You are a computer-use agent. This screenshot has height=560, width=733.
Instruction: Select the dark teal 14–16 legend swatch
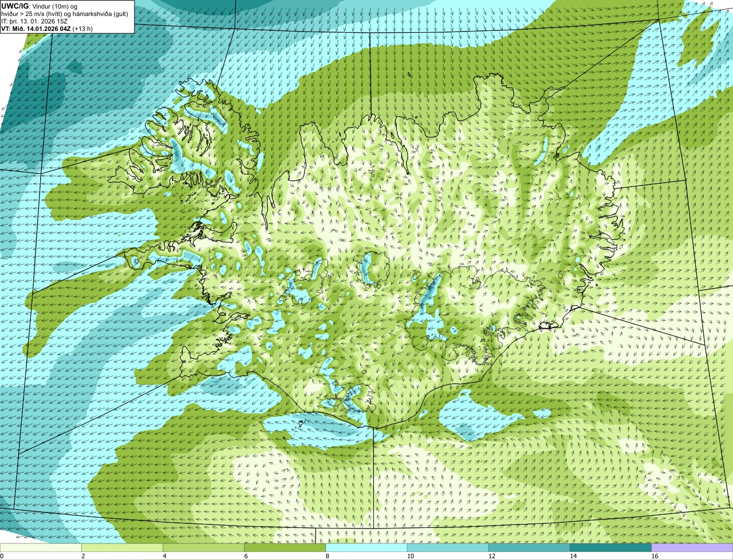pos(611,548)
